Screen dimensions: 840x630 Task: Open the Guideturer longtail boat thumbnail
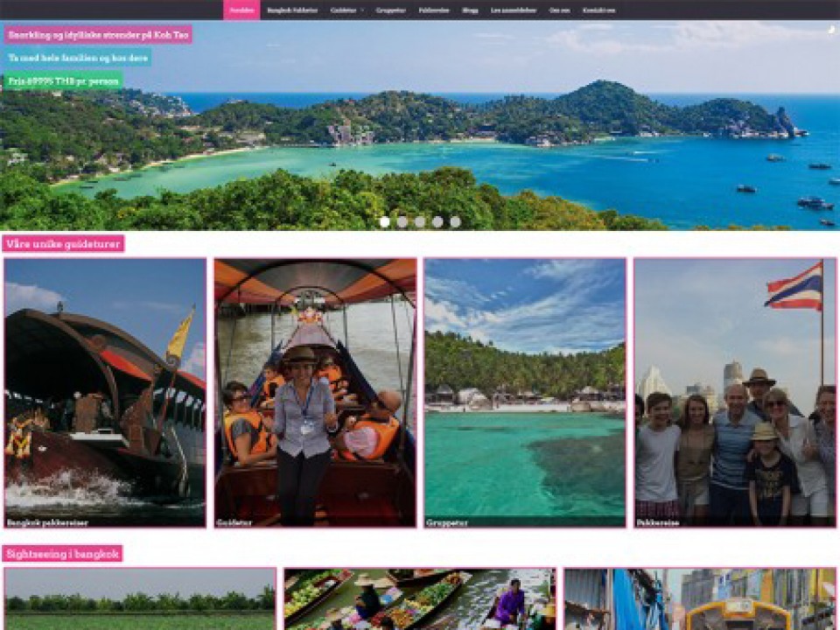pyautogui.click(x=315, y=393)
